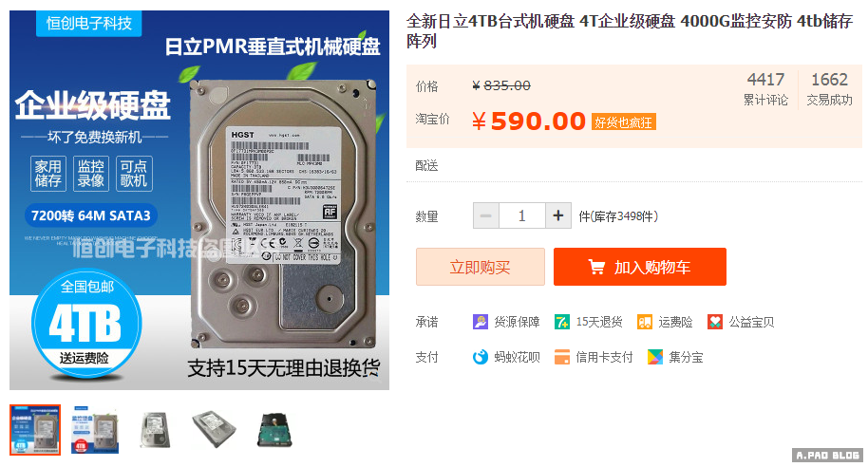
Task: Click the 15天退货 return policy icon
Action: point(562,322)
